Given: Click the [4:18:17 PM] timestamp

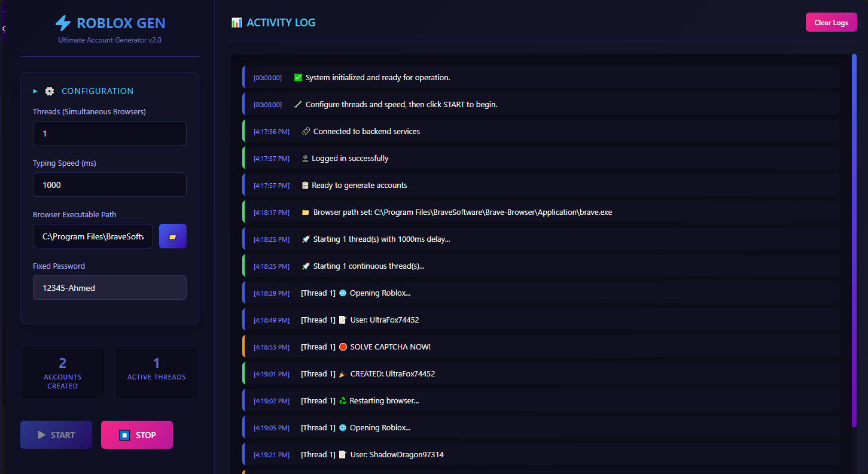Looking at the screenshot, I should [272, 212].
